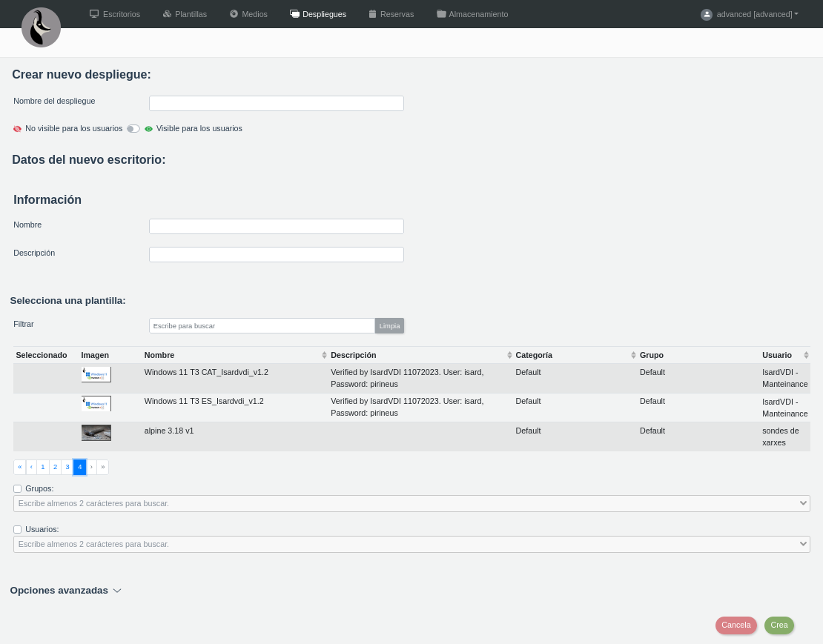Click the user avatar icon in navbar

pos(706,14)
